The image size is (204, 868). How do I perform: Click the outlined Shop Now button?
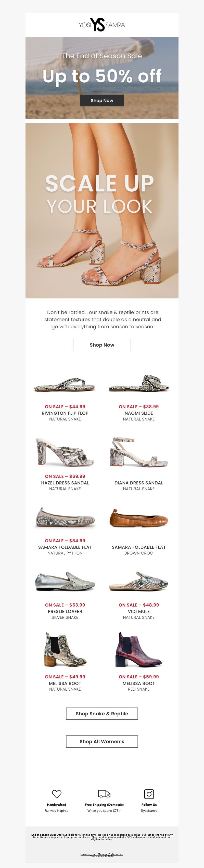(x=102, y=345)
